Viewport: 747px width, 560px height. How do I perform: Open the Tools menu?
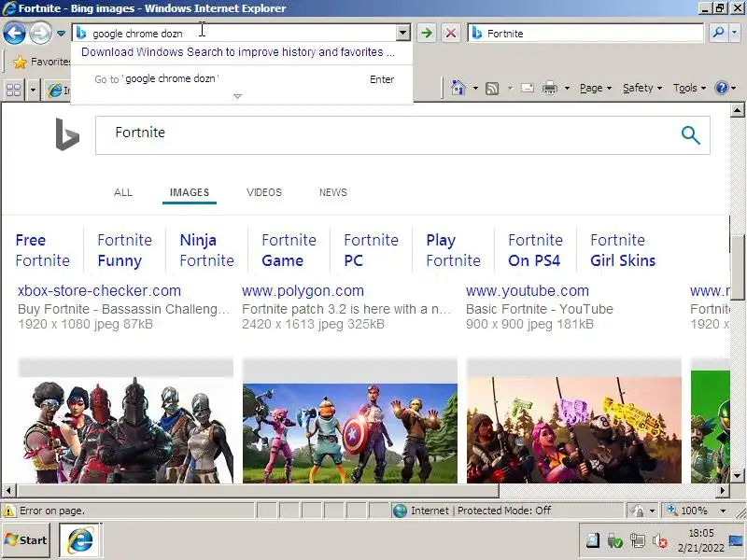[x=689, y=88]
